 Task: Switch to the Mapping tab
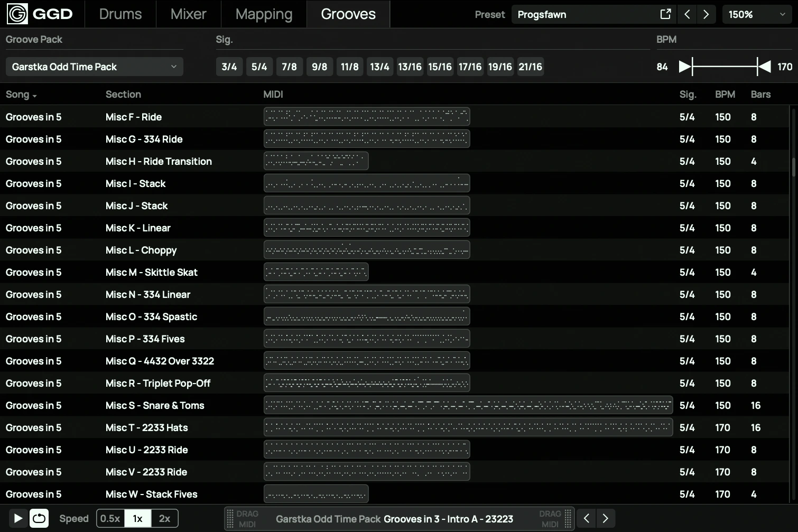(264, 14)
